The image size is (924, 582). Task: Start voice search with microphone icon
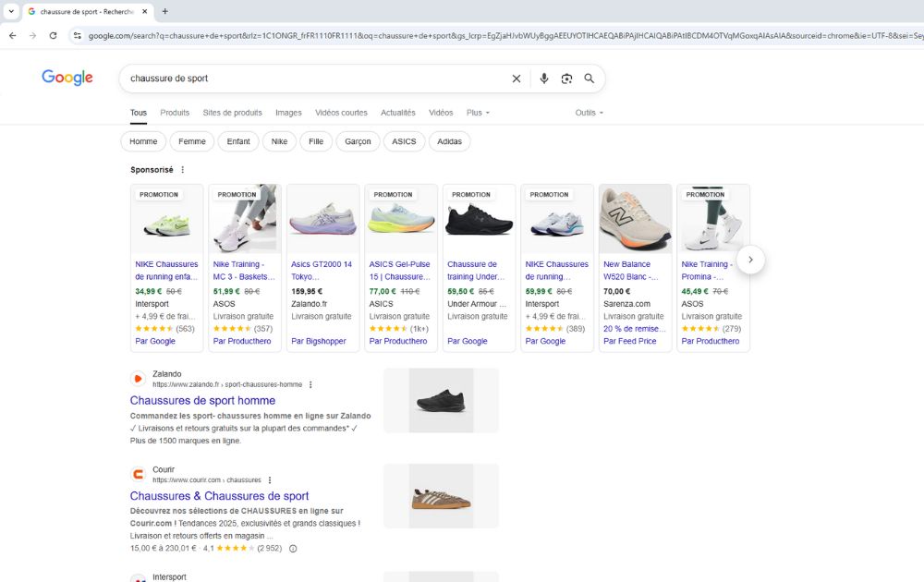[544, 79]
